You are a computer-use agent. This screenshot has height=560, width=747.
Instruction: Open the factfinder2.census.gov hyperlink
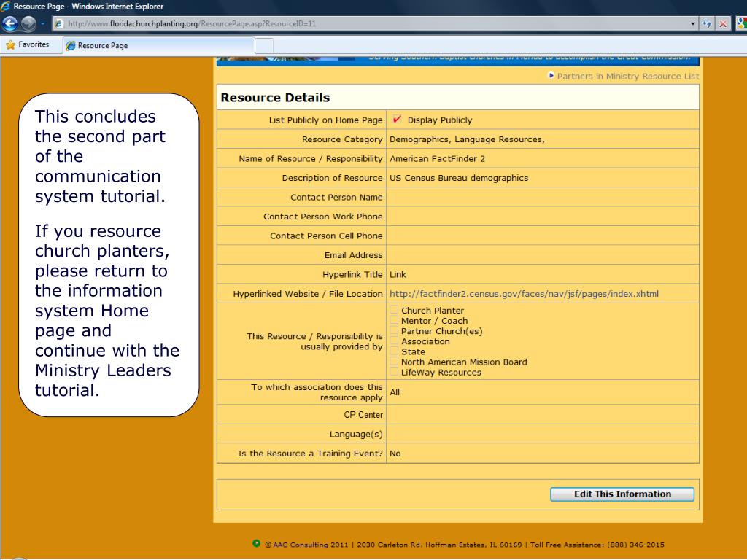(524, 294)
